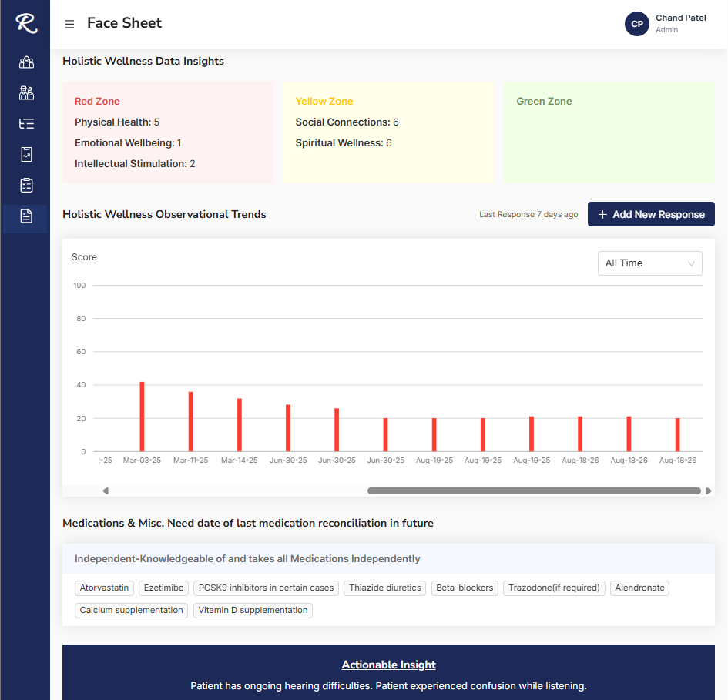Click the Holistic Wellness Data Insights heading
This screenshot has height=700, width=728.
[x=143, y=62]
